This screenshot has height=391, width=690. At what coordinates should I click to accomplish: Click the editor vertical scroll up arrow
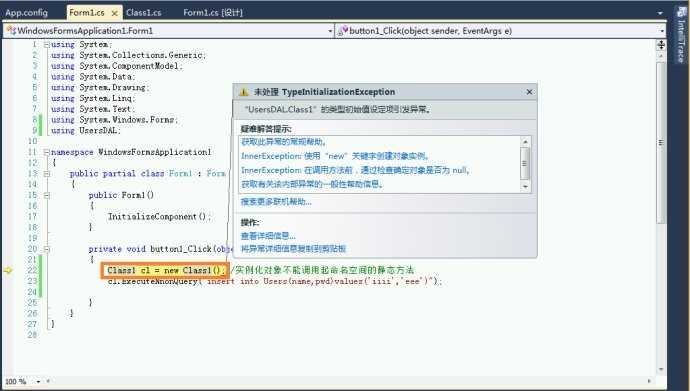point(661,56)
